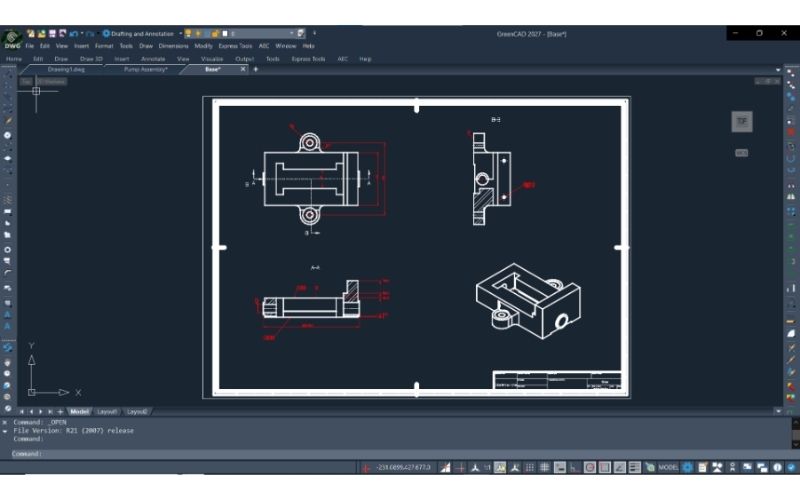The height and width of the screenshot is (500, 800).
Task: Toggle grid display icon in status bar
Action: [545, 467]
